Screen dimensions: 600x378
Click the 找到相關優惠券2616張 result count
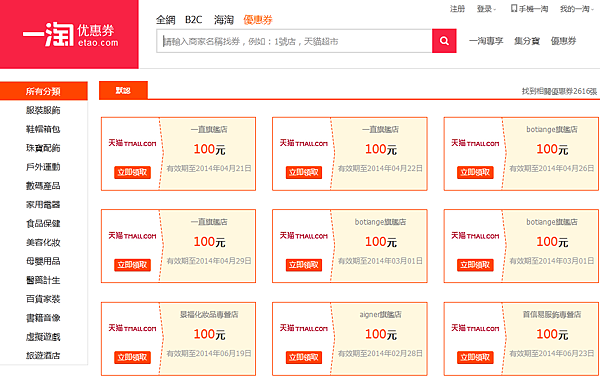[x=559, y=91]
